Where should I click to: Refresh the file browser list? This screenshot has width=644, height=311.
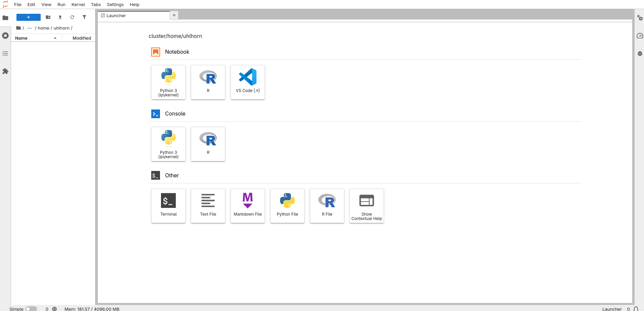[72, 17]
